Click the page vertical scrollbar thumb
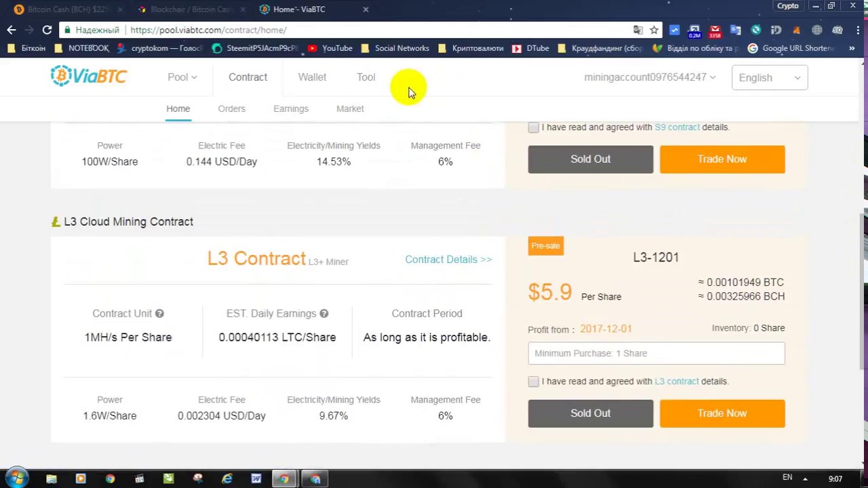This screenshot has height=488, width=868. (863, 291)
